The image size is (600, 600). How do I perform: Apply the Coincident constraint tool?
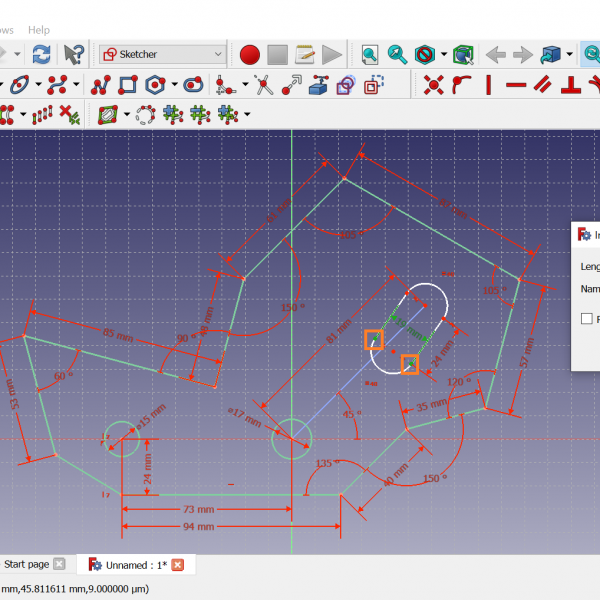coord(433,85)
